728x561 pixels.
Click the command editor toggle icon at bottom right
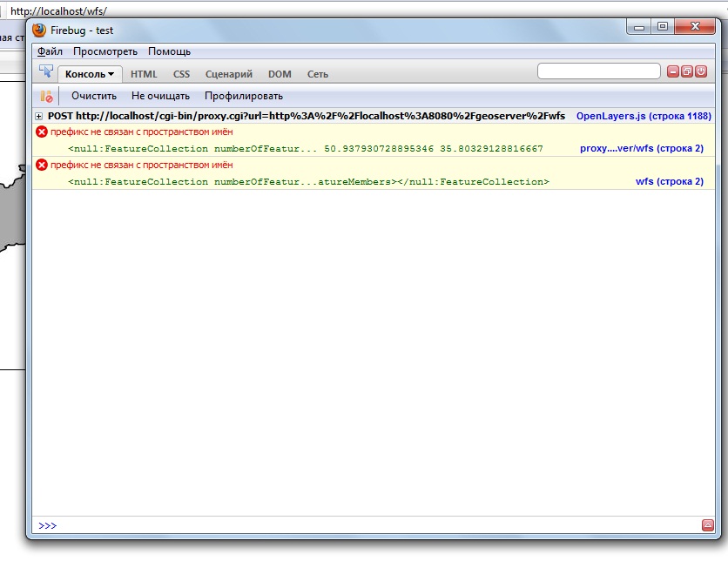coord(708,524)
